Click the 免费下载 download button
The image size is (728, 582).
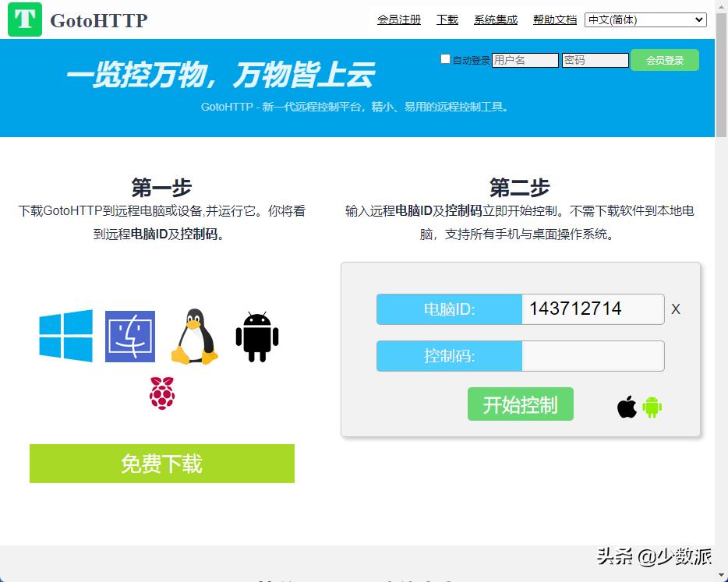coord(161,463)
